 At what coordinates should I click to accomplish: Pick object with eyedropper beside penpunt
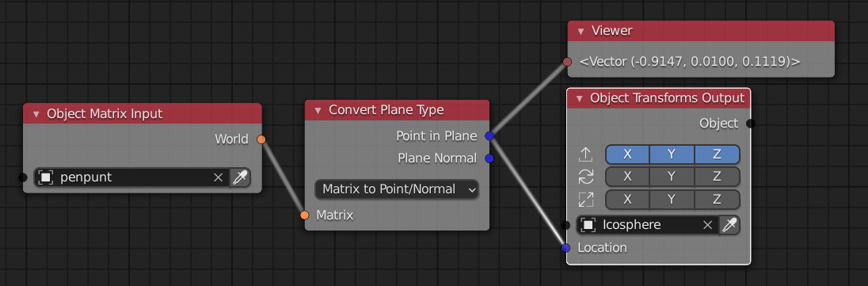point(240,177)
